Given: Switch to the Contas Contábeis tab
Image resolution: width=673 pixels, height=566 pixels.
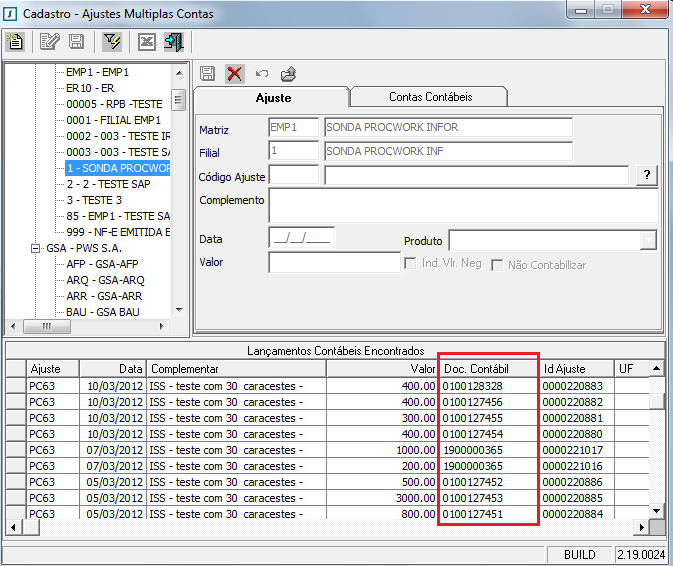Looking at the screenshot, I should click(430, 97).
